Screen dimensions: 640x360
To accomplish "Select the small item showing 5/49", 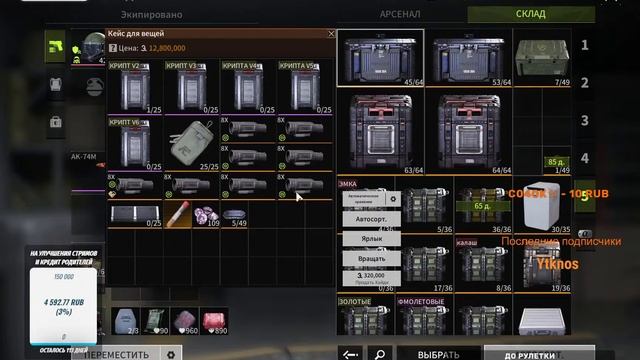I will 234,215.
